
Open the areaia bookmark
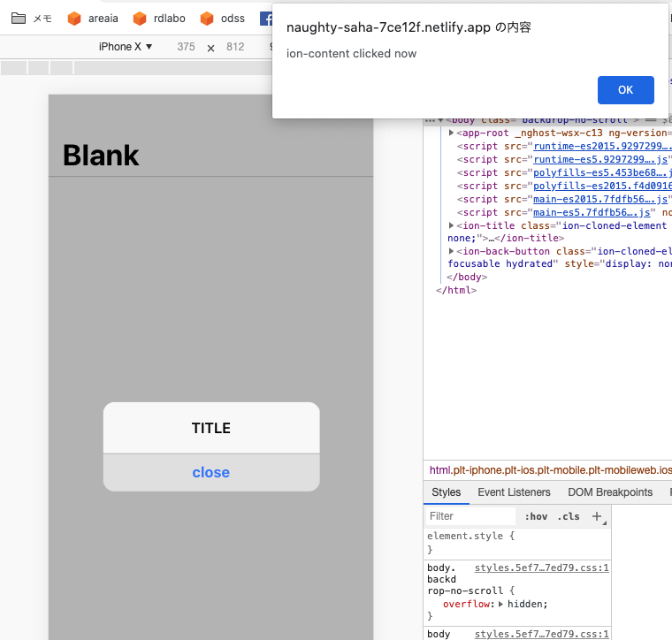point(93,19)
